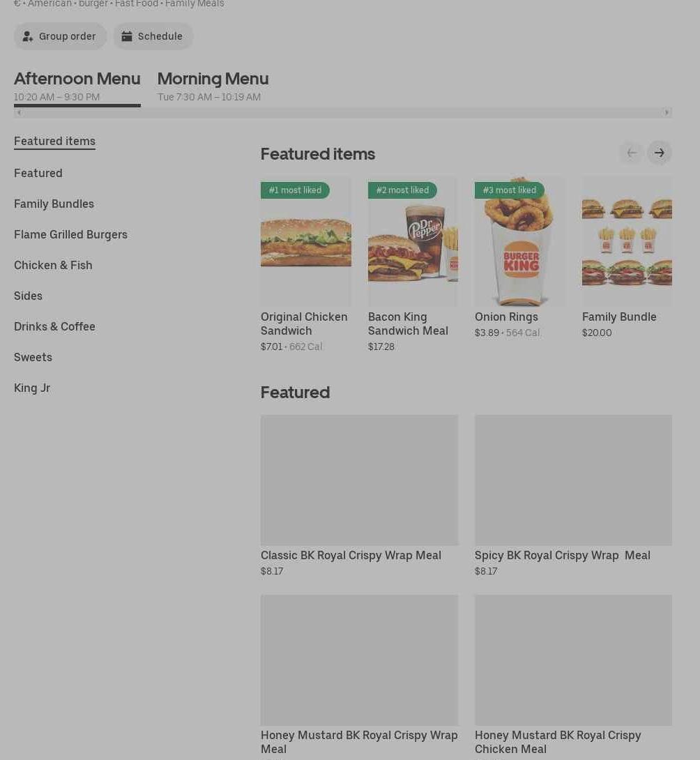
Task: Select the #3 most liked badge
Action: tap(509, 190)
